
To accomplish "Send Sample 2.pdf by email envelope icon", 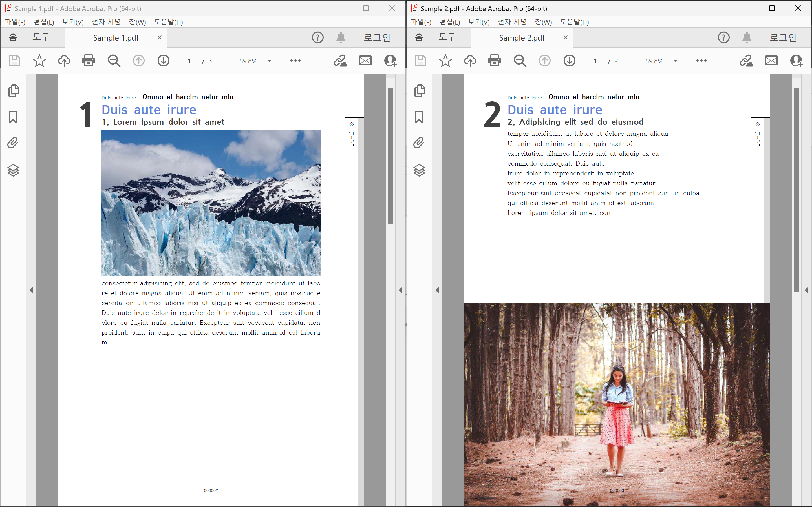I will (771, 61).
